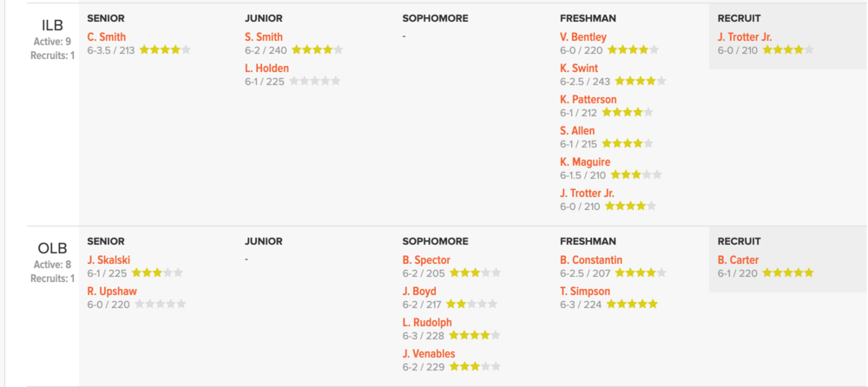Click S. Smith junior ILB link
The image size is (868, 387).
pyautogui.click(x=264, y=37)
